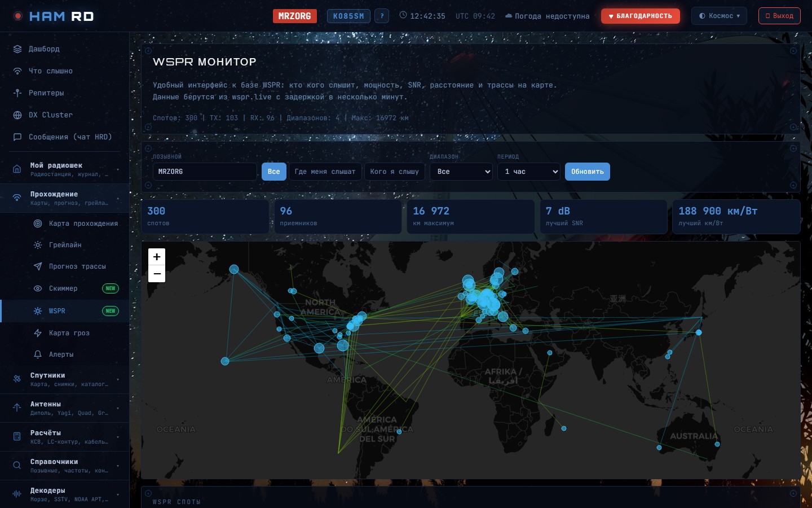Click the calculator icon beside Расчёты
The width and height of the screenshot is (812, 508).
pyautogui.click(x=17, y=436)
